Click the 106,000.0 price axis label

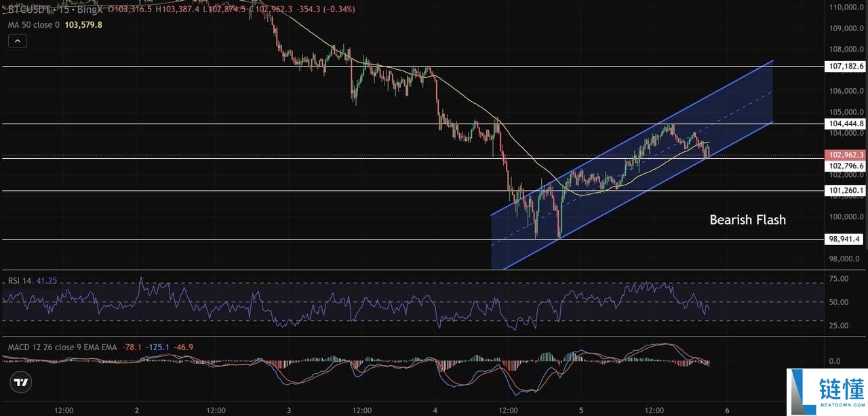846,91
